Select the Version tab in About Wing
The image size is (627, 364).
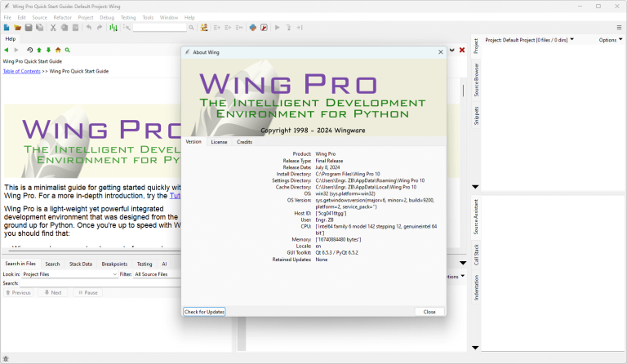[193, 142]
